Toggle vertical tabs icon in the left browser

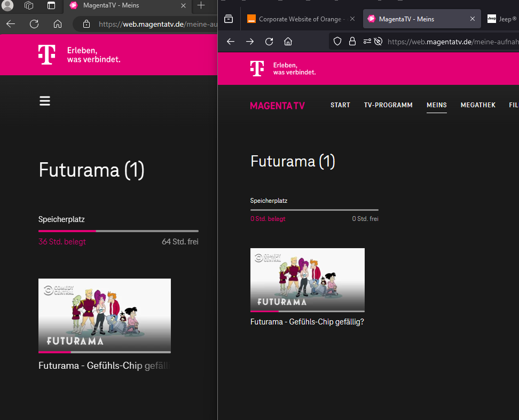[x=51, y=5]
